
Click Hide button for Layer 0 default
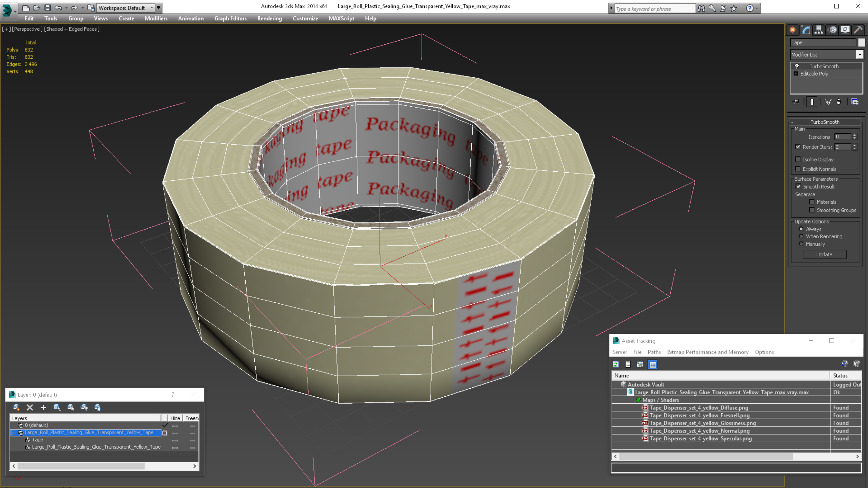(x=175, y=425)
